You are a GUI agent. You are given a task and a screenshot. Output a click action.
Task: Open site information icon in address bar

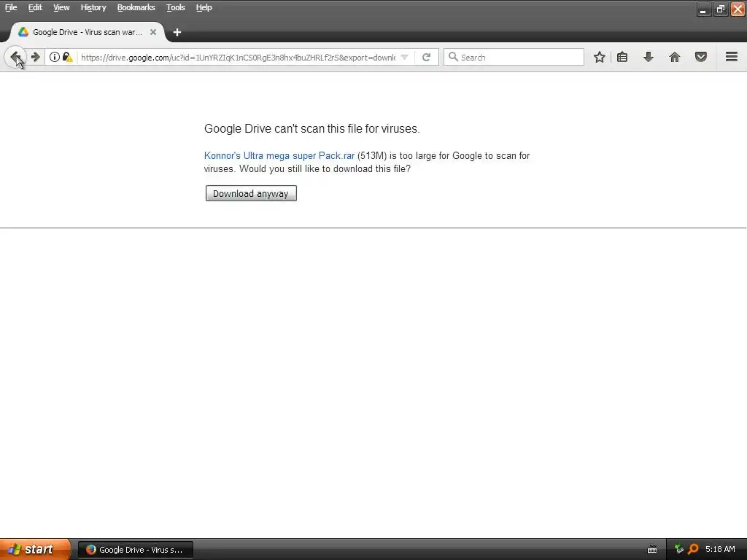55,57
